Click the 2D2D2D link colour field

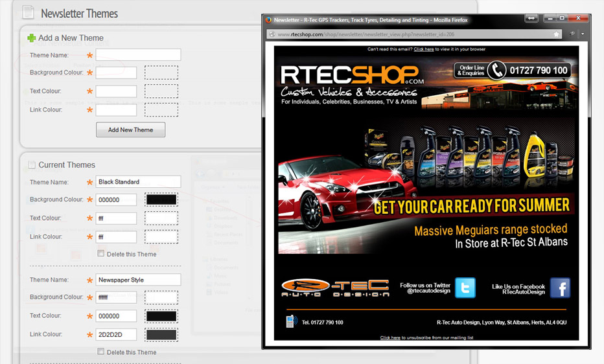coord(116,335)
